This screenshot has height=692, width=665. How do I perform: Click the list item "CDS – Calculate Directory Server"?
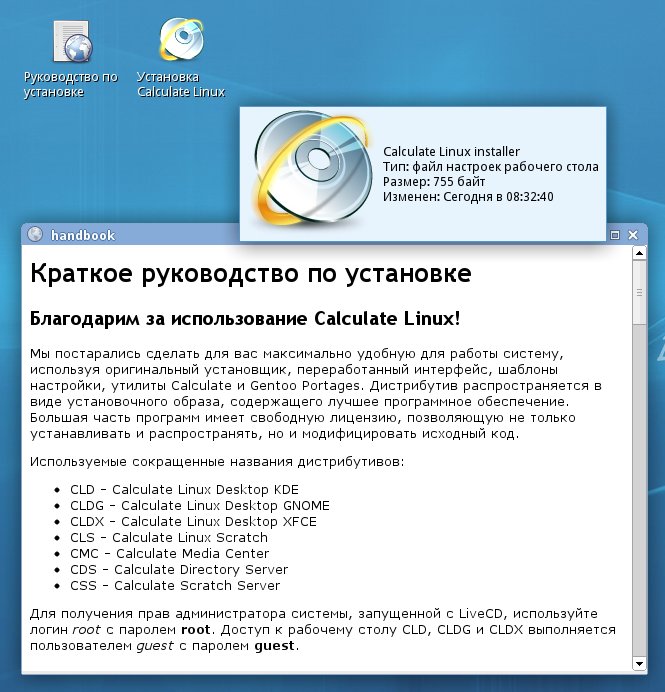179,569
